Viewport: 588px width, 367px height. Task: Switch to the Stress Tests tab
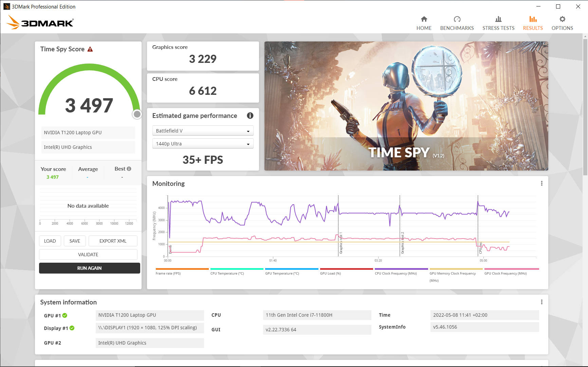(x=498, y=23)
